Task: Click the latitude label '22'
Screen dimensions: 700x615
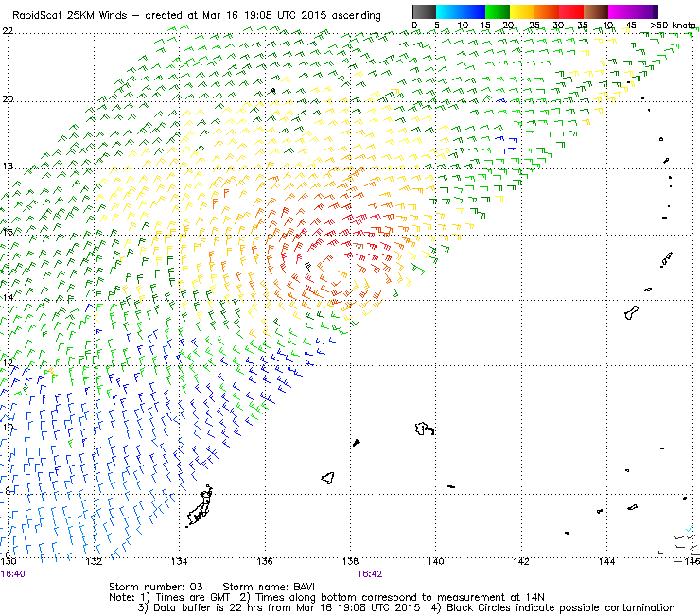Action: click(8, 31)
